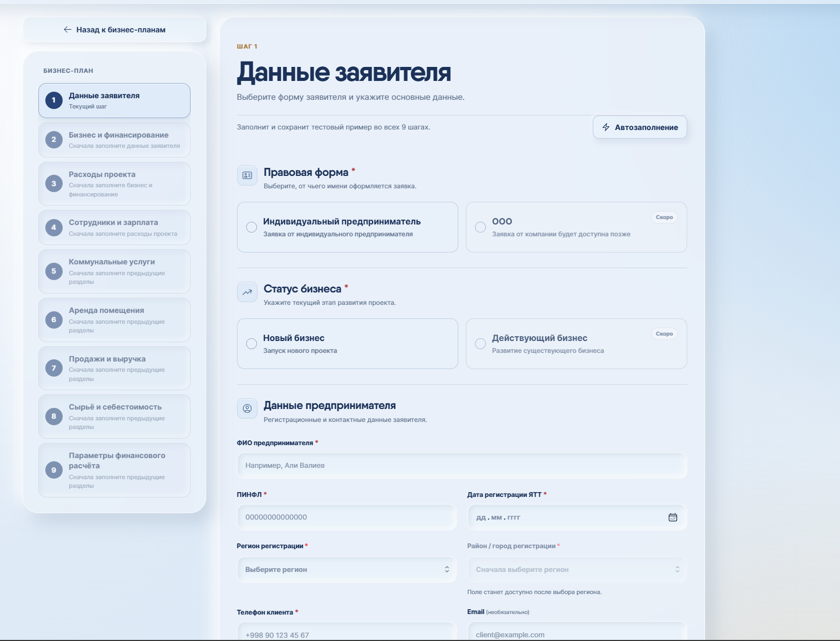Image resolution: width=840 pixels, height=641 pixels.
Task: Click into the Телефон клиента field
Action: [x=347, y=631]
